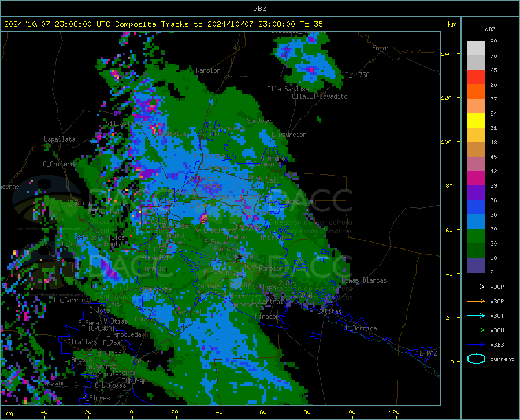Screen dimensions: 520x420
Task: Click the Potrerillos label
Action: [x=106, y=237]
